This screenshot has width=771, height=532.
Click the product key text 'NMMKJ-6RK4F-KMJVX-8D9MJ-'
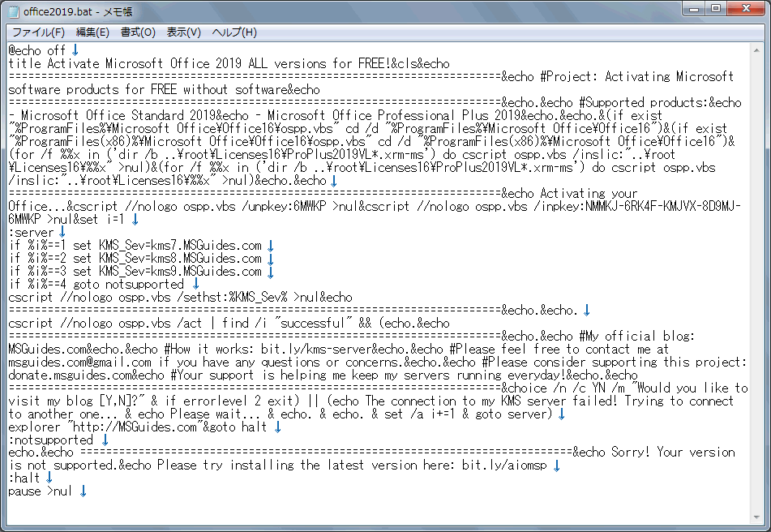pos(663,206)
